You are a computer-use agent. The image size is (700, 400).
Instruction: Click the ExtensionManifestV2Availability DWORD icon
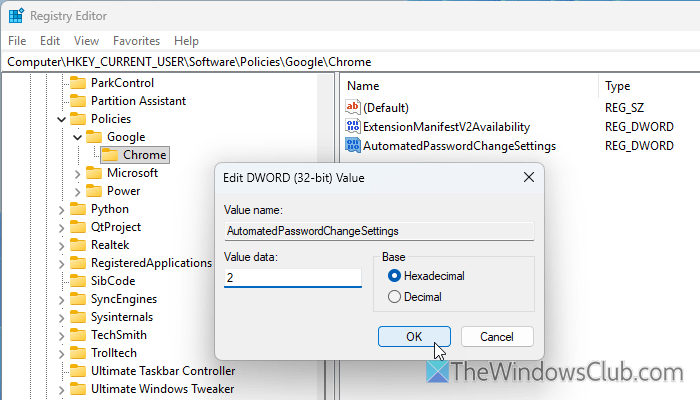[x=353, y=126]
